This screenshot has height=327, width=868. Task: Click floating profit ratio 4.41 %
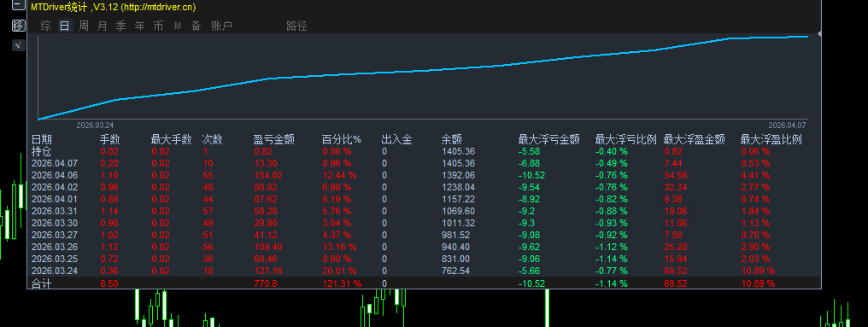point(755,175)
